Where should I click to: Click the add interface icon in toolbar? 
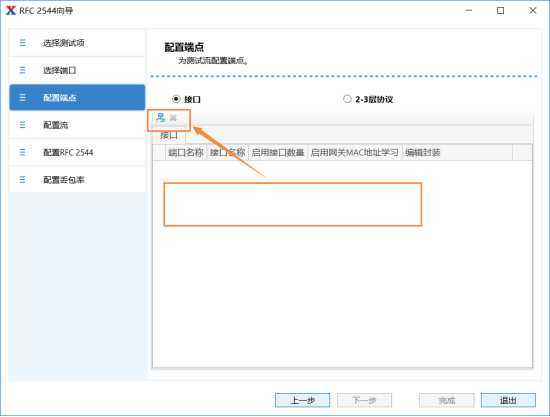161,118
